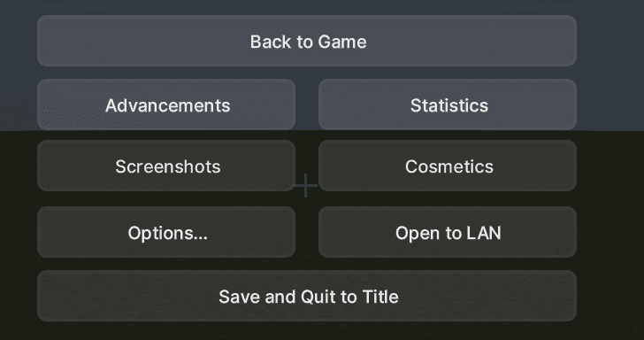Resume play via Back to Game

(307, 41)
